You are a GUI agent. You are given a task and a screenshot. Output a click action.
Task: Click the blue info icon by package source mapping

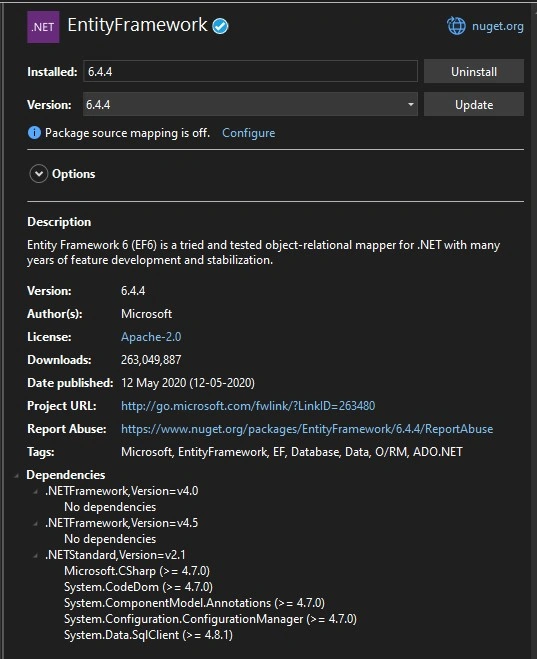pyautogui.click(x=34, y=133)
